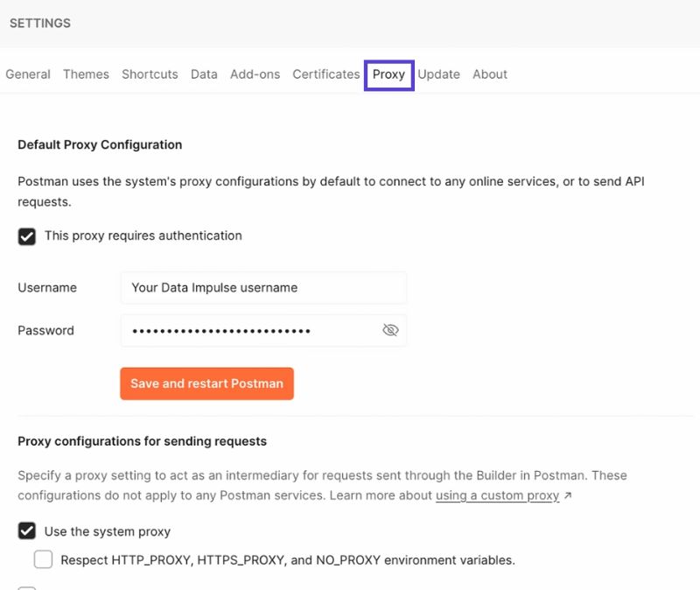Tick the partially visible checkbox at the bottom
The height and width of the screenshot is (590, 700).
27,587
